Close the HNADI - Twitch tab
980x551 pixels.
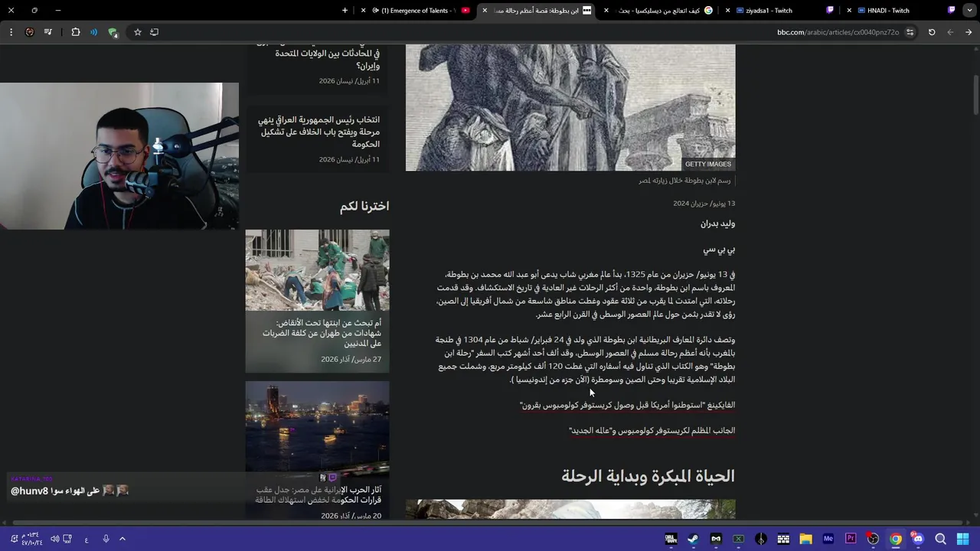pyautogui.click(x=849, y=11)
